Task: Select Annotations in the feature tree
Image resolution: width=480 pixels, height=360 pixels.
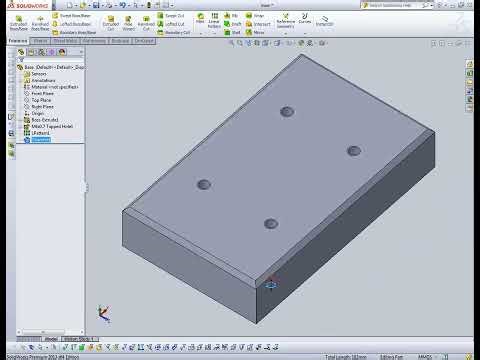Action: tap(40, 80)
